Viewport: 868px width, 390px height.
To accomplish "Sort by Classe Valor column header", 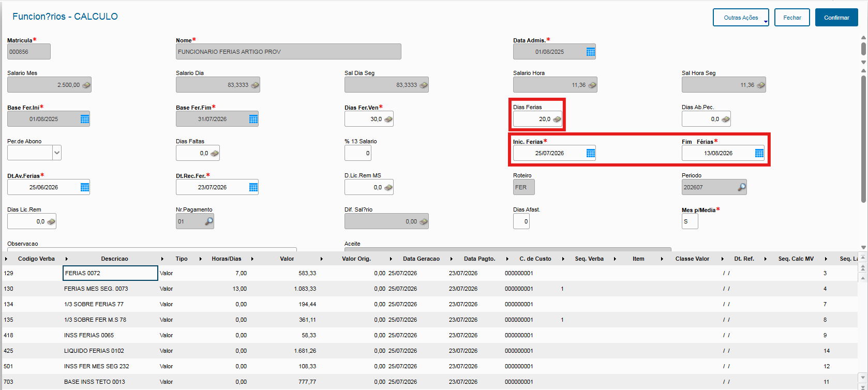I will coord(692,259).
